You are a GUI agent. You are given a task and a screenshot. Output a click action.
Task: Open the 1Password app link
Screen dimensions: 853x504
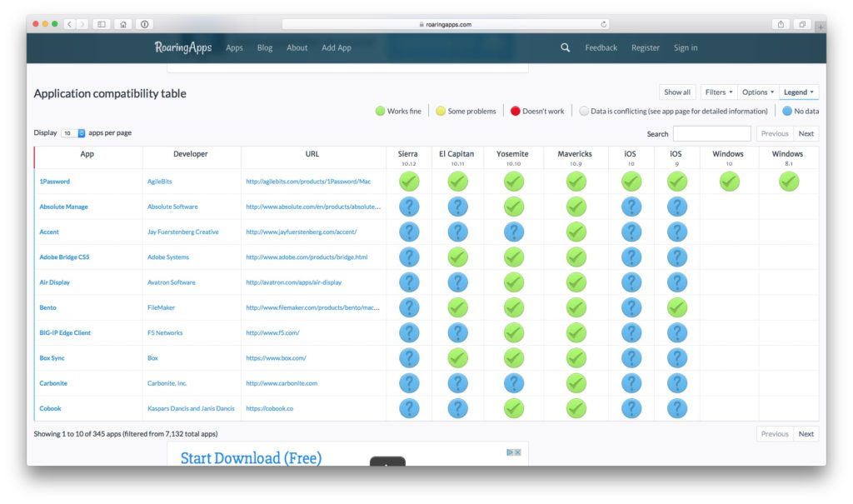[54, 182]
